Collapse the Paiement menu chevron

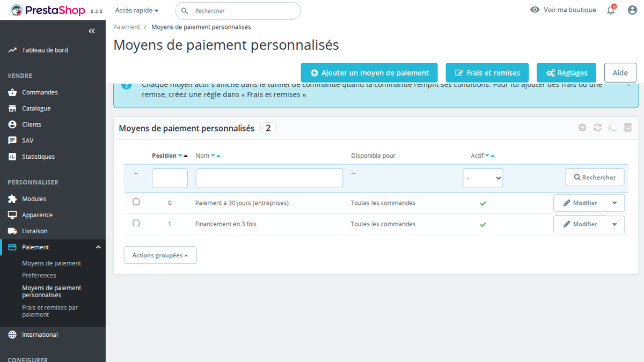pyautogui.click(x=98, y=247)
